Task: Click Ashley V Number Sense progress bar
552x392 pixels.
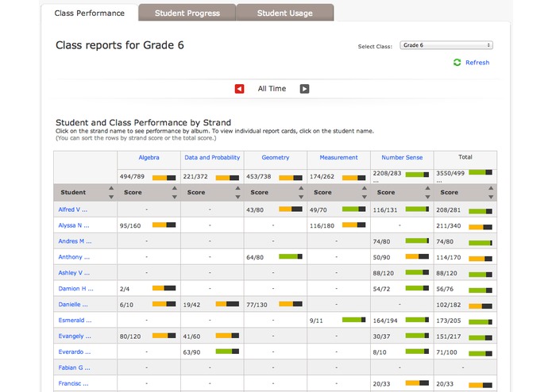Action: (x=417, y=272)
